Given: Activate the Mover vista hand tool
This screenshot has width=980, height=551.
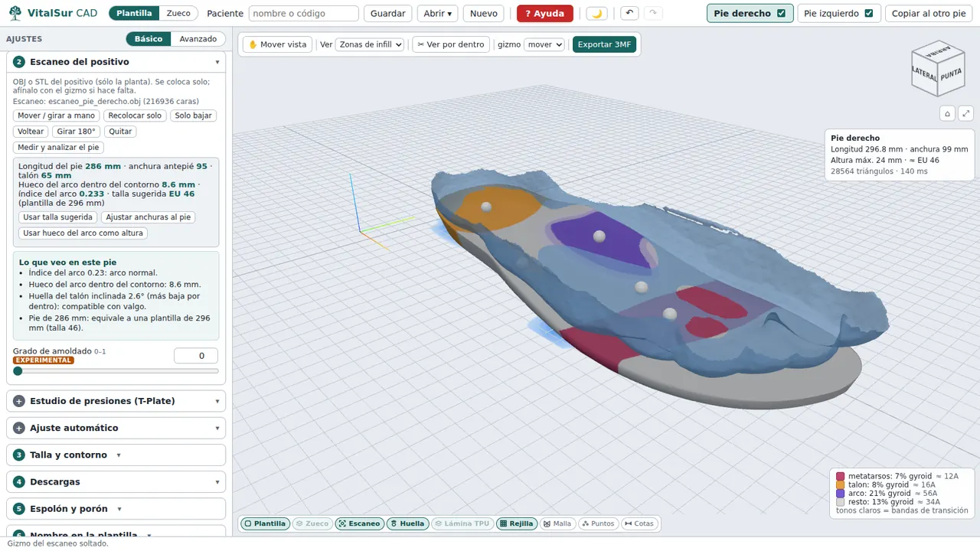Looking at the screenshot, I should [277, 44].
